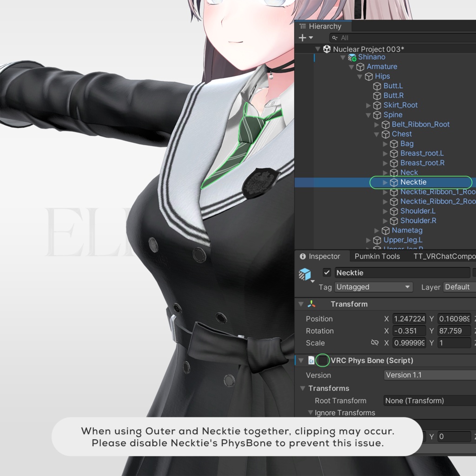The image size is (476, 476).
Task: Click the Necktie_Ribbon_1 cube icon
Action: coord(394,192)
